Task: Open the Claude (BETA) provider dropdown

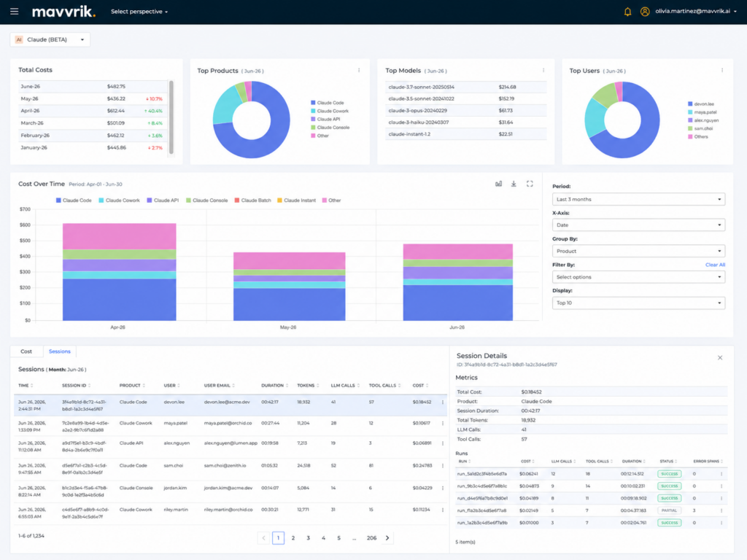Action: tap(50, 39)
